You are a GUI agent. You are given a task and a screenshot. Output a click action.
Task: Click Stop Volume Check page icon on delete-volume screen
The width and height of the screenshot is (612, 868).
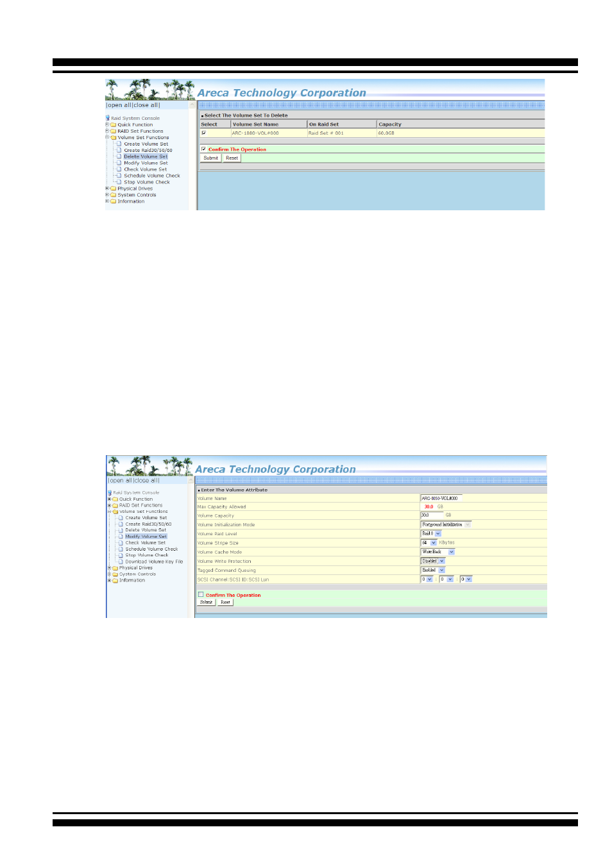(x=119, y=182)
